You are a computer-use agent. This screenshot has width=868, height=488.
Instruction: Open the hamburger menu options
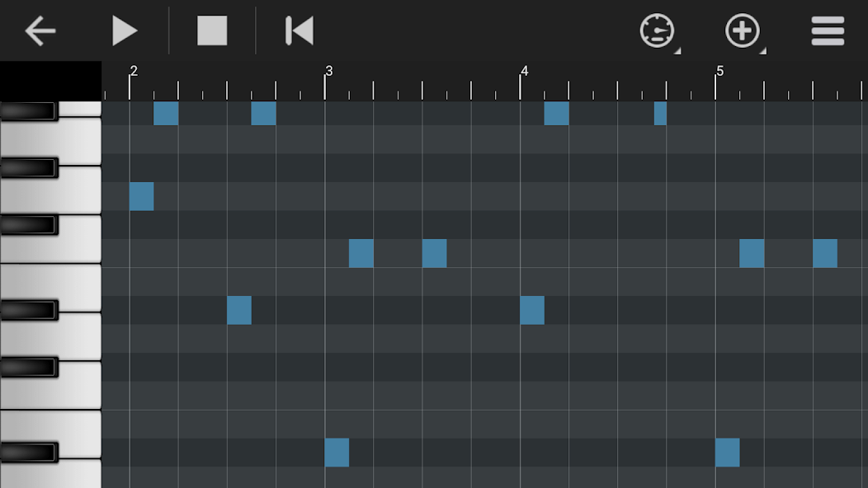pos(827,30)
